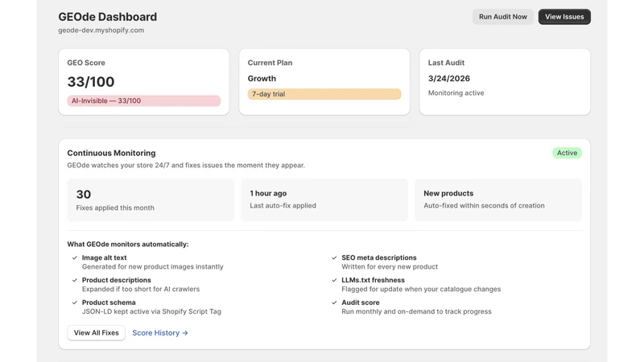644x362 pixels.
Task: Click 'Last auto-fix applied' label
Action: tap(283, 205)
